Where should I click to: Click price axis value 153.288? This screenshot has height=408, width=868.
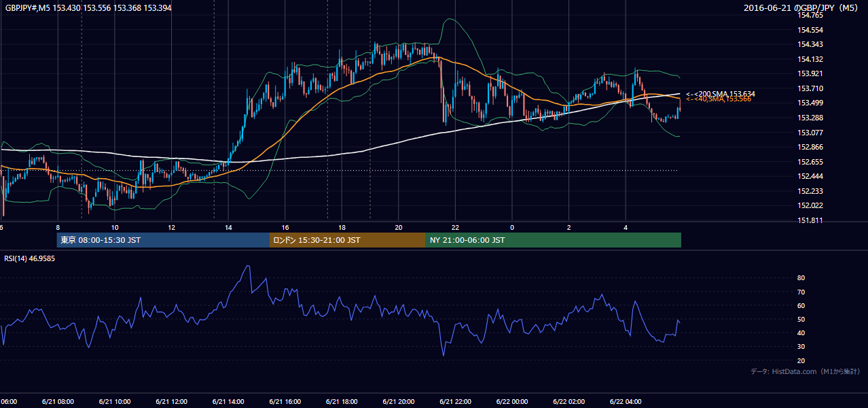pyautogui.click(x=811, y=118)
